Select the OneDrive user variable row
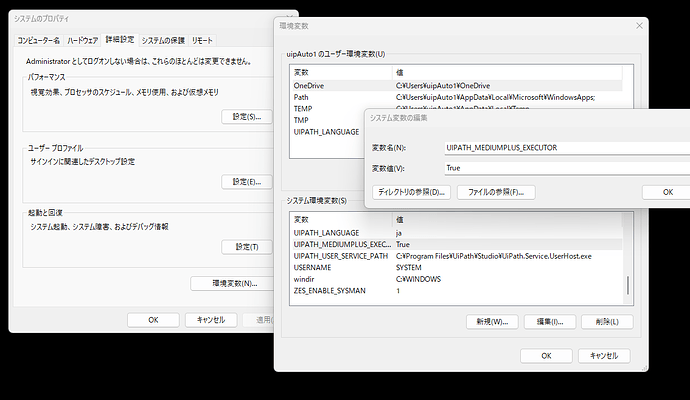This screenshot has width=690, height=400. [456, 85]
